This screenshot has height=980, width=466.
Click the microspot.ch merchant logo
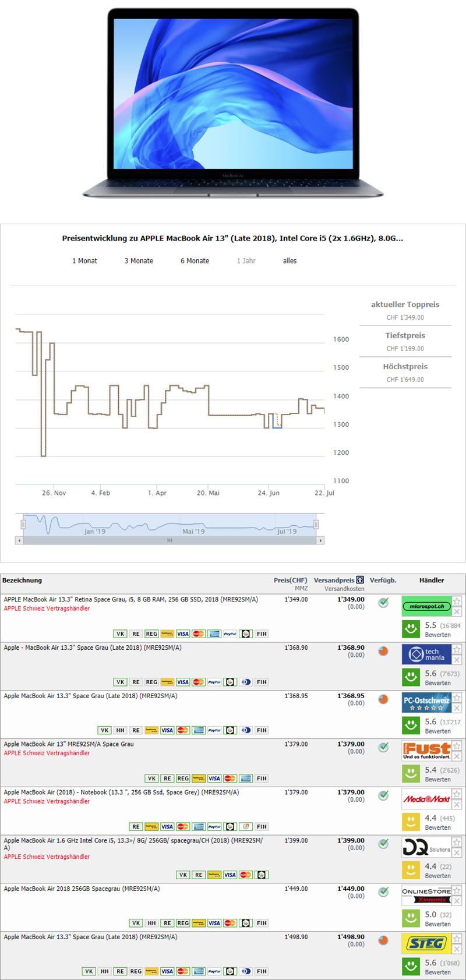click(426, 606)
